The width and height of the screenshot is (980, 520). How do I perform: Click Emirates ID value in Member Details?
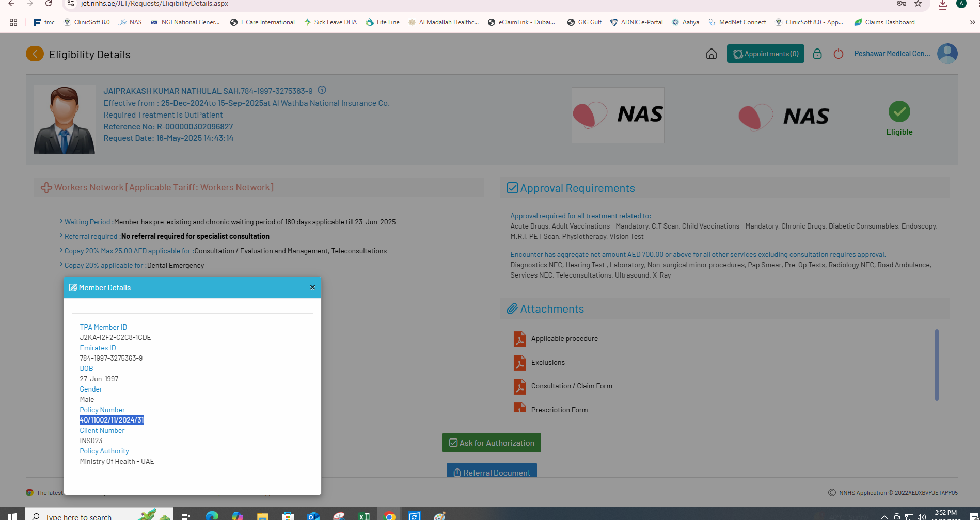[111, 358]
